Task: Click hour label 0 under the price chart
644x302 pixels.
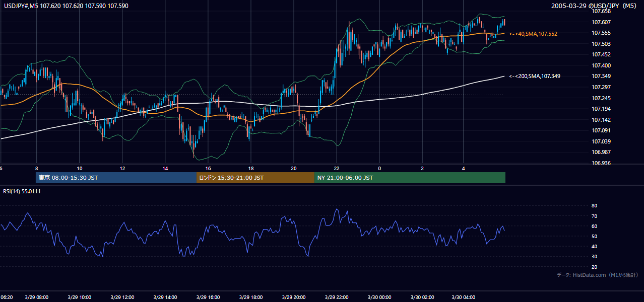Action: pos(379,169)
